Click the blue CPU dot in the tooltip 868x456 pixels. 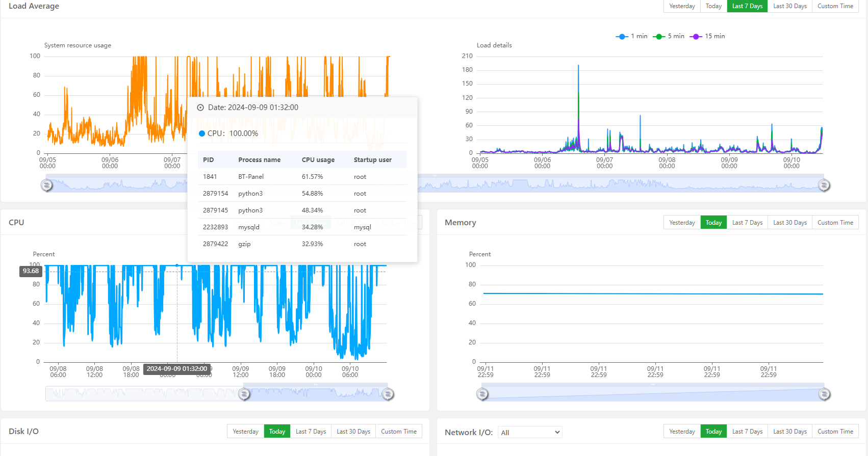click(x=202, y=133)
